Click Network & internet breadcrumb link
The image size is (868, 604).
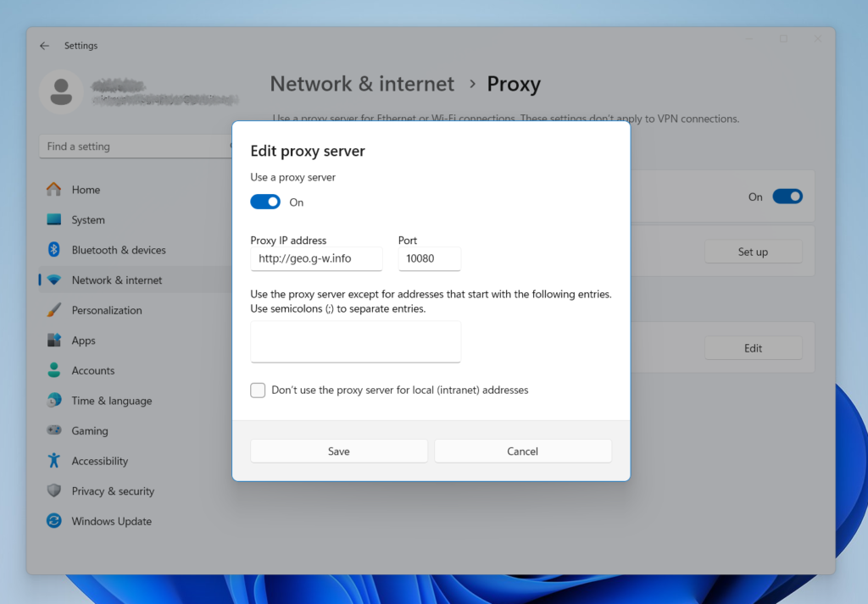(x=362, y=84)
